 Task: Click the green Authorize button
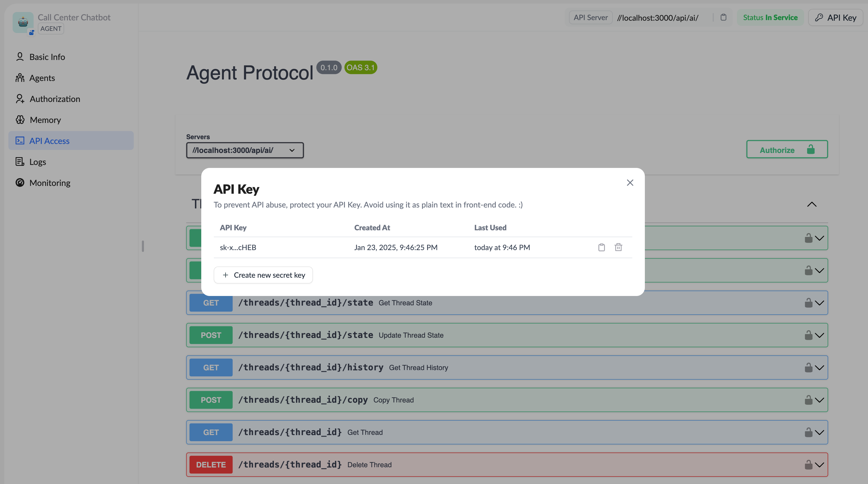point(787,150)
